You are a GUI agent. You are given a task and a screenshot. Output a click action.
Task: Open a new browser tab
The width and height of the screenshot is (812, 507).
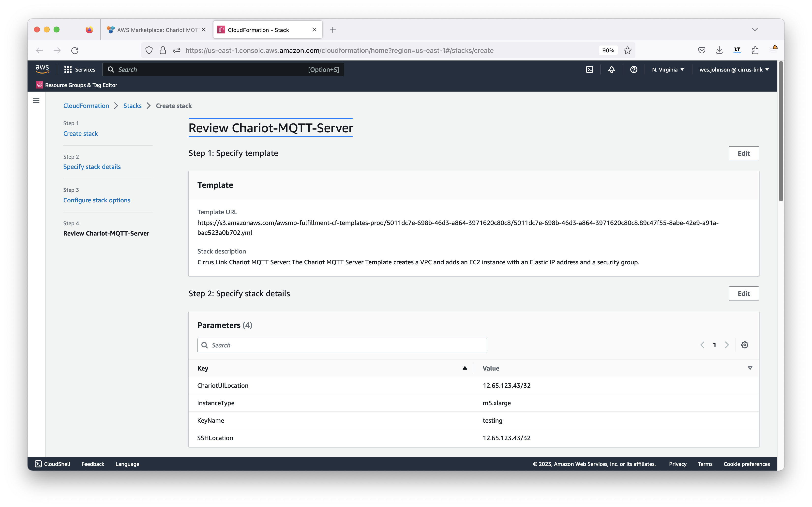[332, 30]
